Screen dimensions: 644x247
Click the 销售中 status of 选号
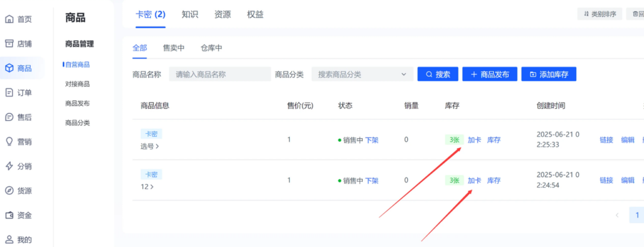[350, 140]
